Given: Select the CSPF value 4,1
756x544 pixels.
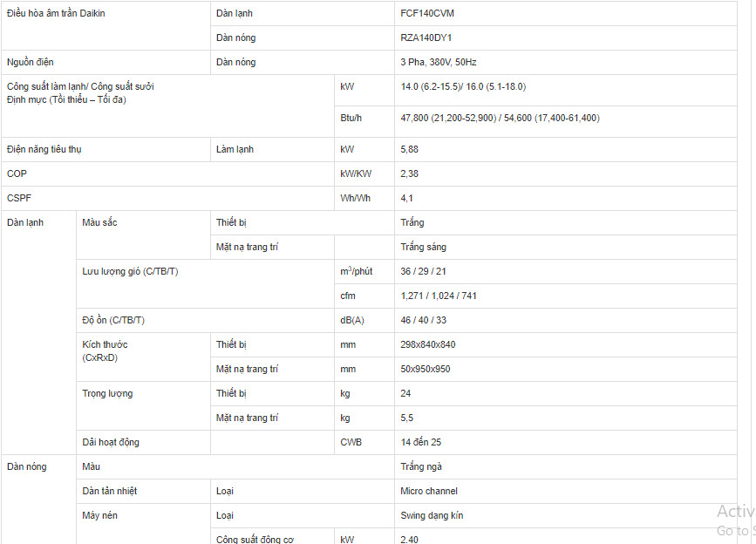Looking at the screenshot, I should [x=406, y=199].
